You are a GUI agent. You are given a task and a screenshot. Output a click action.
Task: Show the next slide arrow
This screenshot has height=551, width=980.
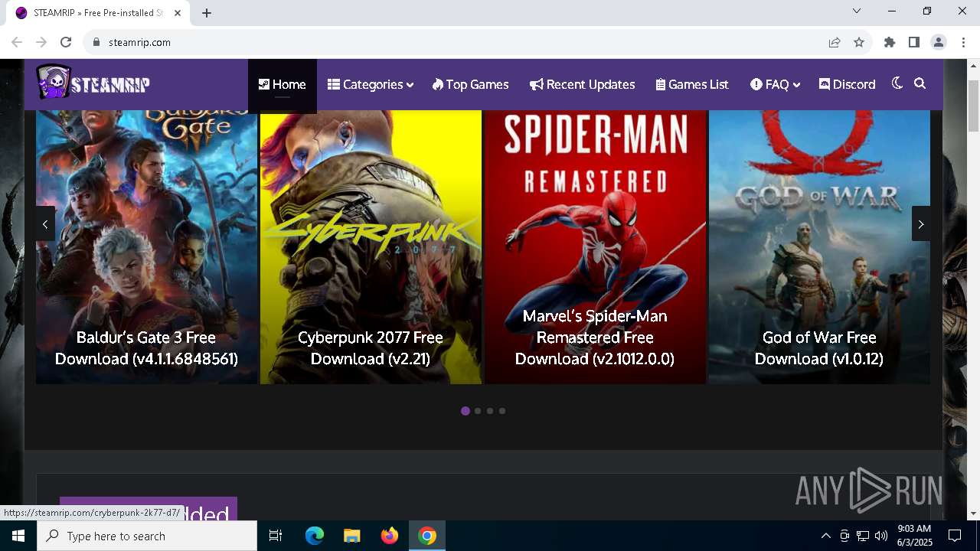(921, 223)
